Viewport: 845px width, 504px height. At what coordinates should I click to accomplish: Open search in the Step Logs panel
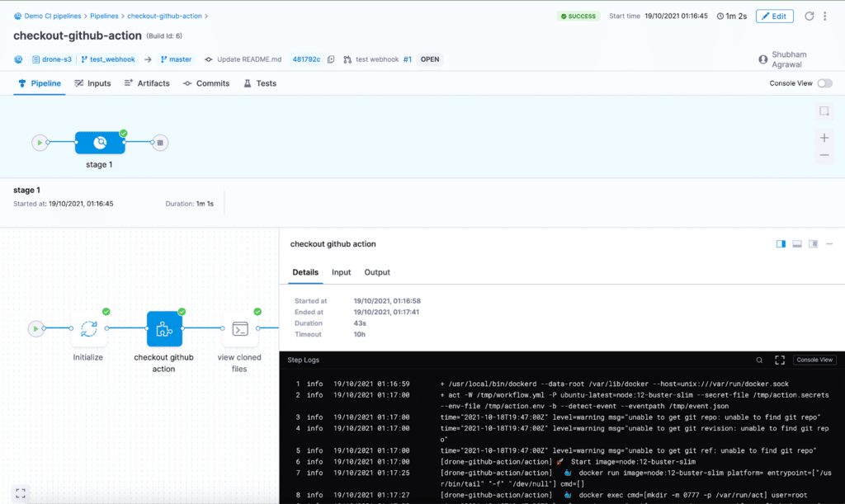point(760,360)
